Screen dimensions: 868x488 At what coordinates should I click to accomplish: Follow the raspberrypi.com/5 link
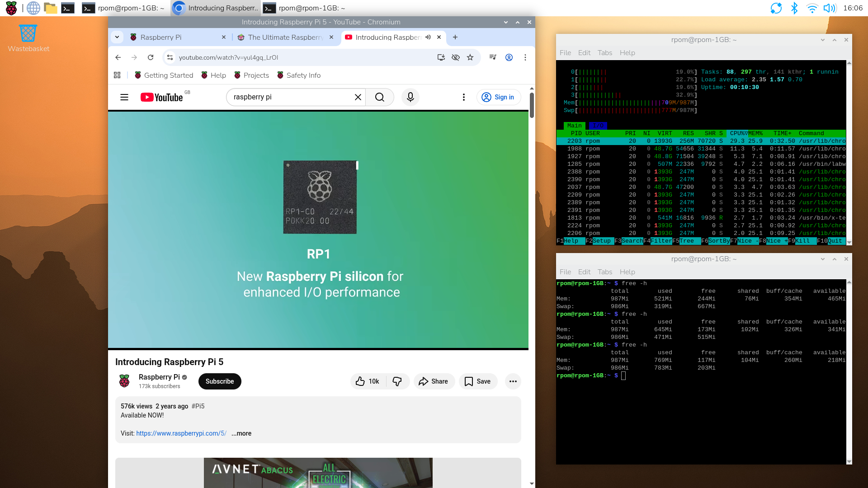click(x=181, y=433)
